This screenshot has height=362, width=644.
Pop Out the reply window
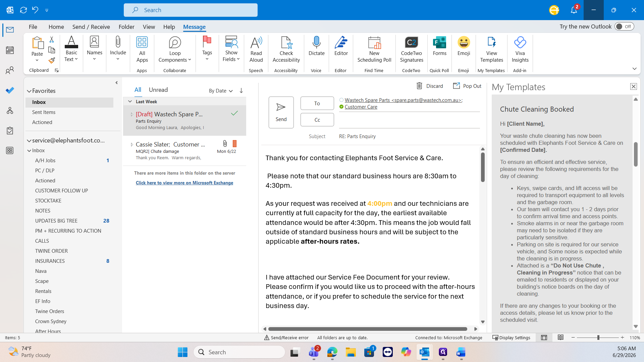coord(467,86)
